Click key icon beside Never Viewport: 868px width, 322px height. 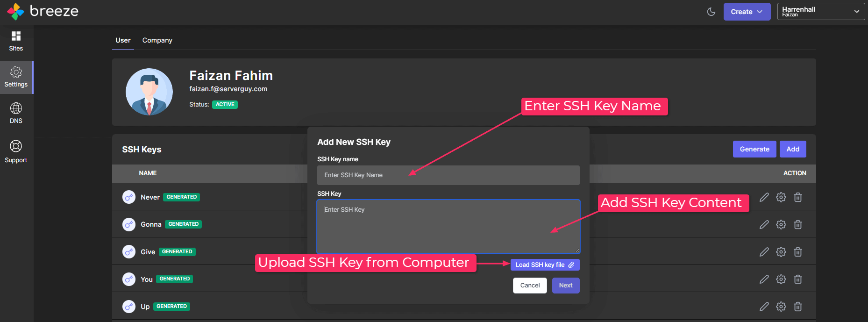click(129, 197)
